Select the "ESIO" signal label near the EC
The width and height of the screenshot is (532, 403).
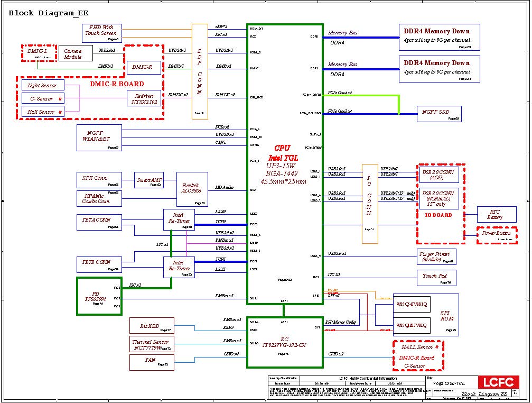tap(228, 327)
